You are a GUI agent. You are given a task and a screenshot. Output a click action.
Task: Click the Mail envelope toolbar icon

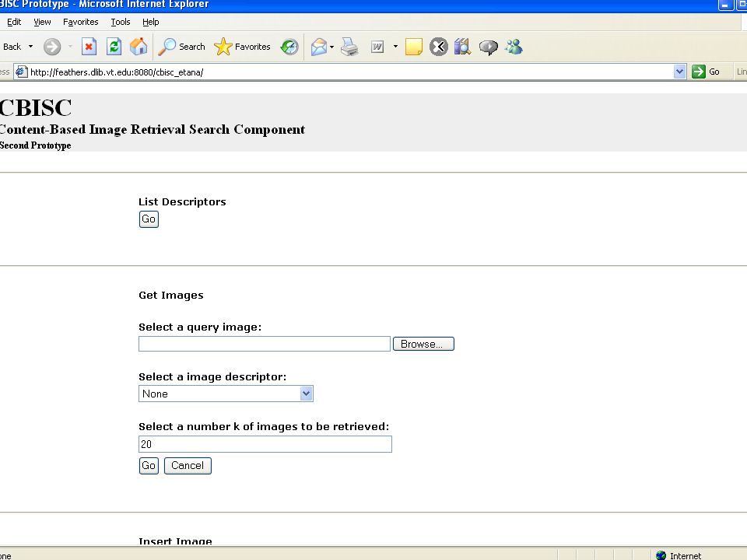coord(319,47)
